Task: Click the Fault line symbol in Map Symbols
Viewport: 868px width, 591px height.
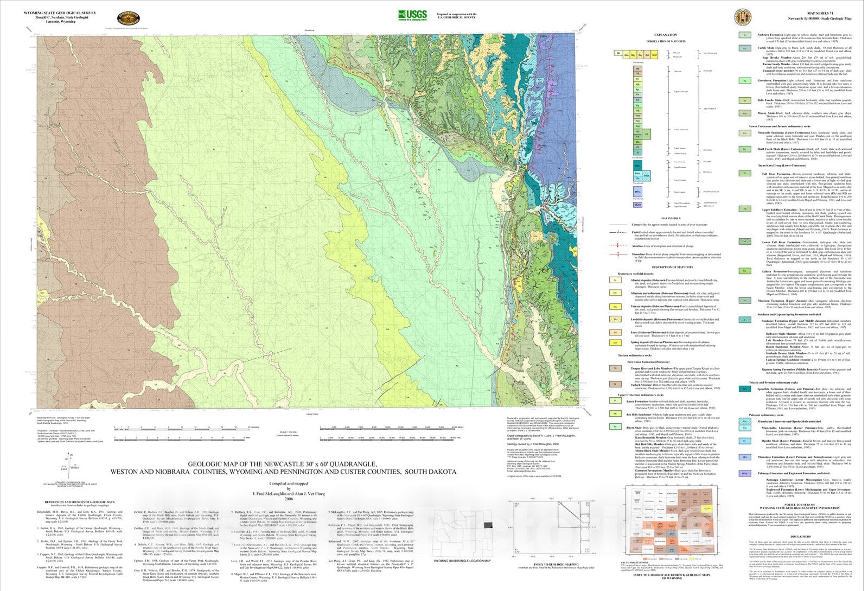Action: (x=618, y=232)
